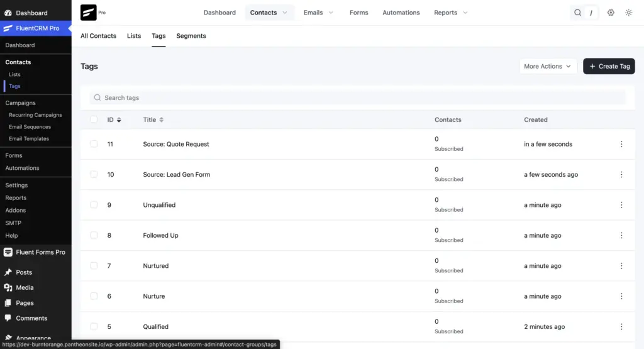Click the Comments bubble icon in sidebar

click(x=8, y=318)
